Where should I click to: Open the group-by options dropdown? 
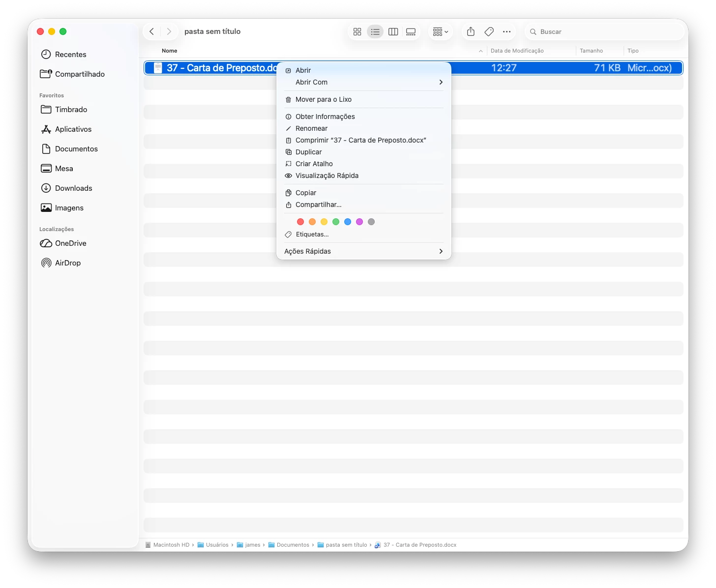point(440,31)
